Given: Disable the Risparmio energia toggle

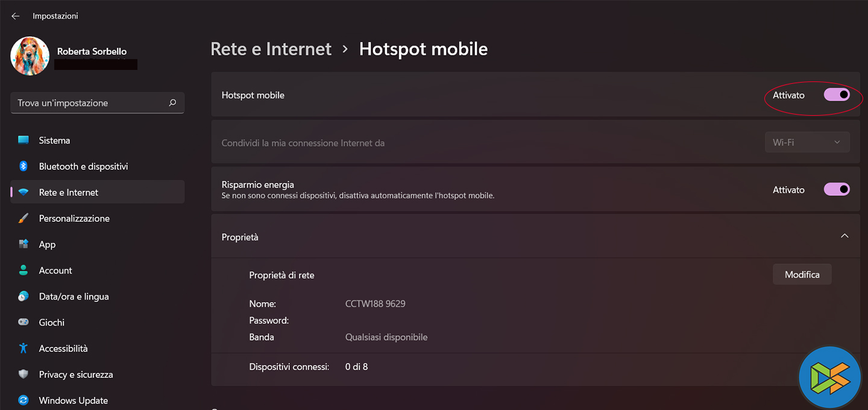Looking at the screenshot, I should (837, 189).
